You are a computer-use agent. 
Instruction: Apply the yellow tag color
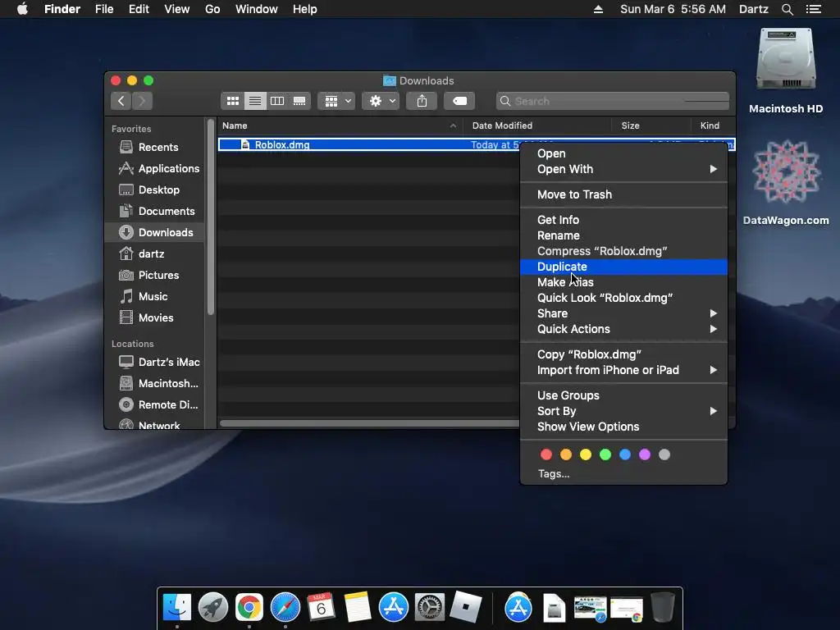pyautogui.click(x=586, y=454)
